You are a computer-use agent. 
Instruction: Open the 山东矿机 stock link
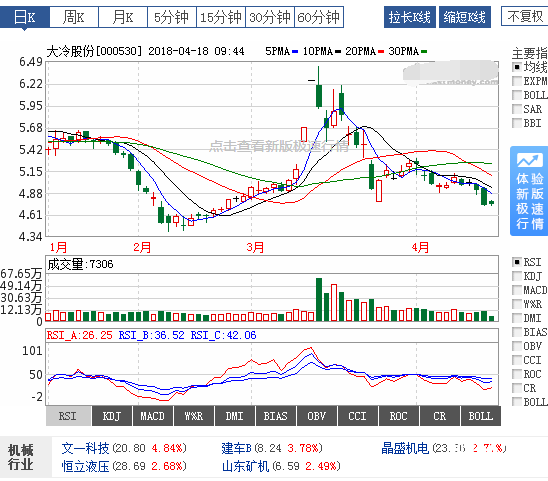click(x=245, y=466)
